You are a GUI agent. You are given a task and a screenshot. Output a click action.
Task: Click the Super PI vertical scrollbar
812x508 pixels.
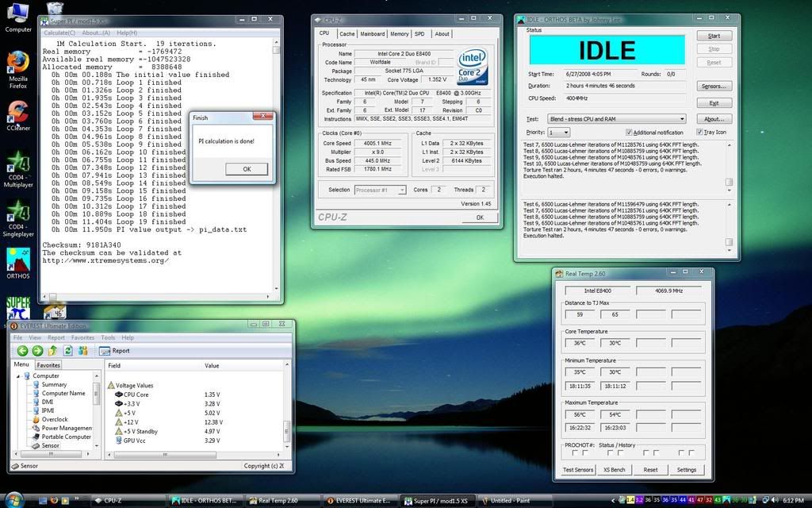click(x=276, y=165)
